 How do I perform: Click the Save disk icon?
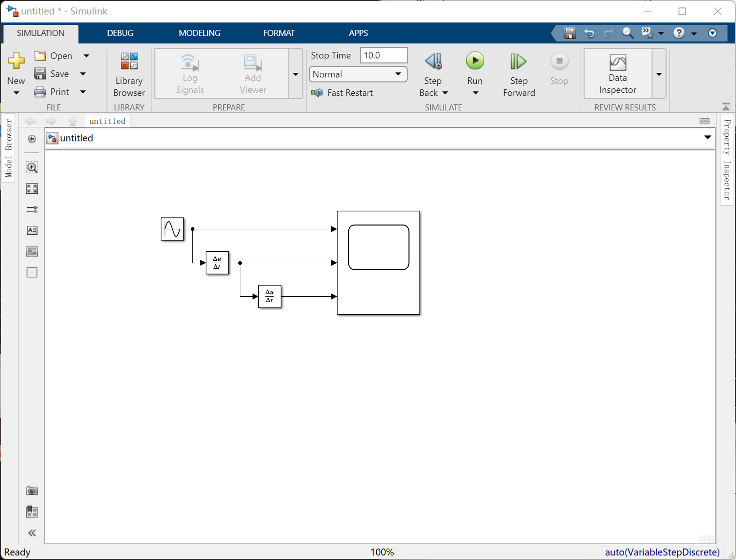[40, 73]
